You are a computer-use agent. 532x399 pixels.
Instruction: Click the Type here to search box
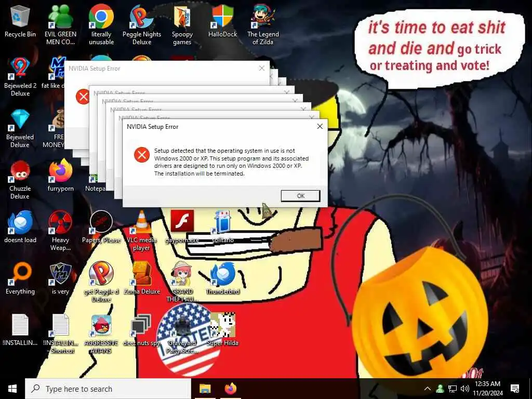(x=108, y=389)
